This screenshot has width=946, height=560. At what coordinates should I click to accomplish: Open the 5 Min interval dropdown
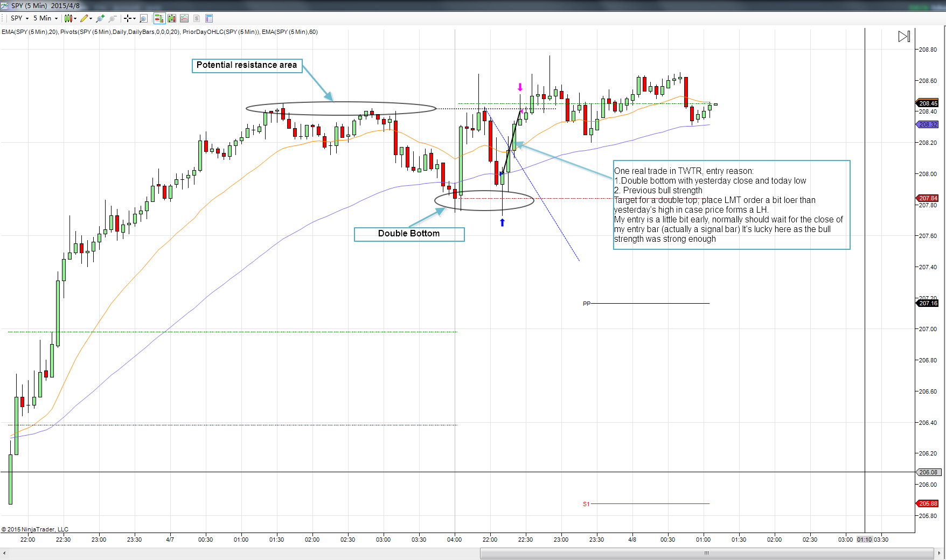tap(46, 18)
